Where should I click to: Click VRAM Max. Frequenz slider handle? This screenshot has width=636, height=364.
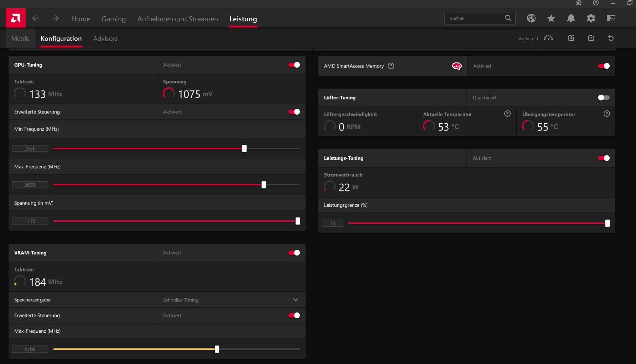[x=217, y=349]
